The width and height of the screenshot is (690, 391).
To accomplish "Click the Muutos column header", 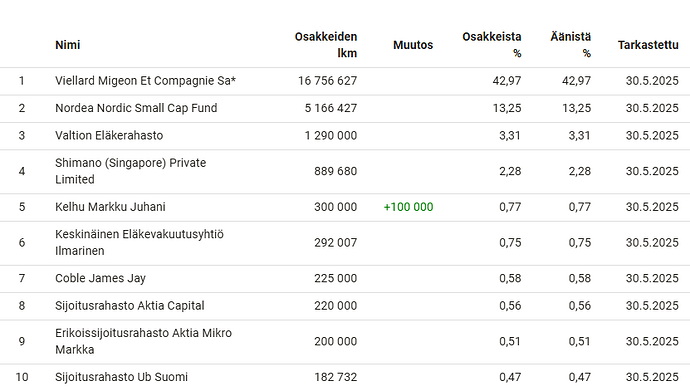I will pyautogui.click(x=413, y=45).
